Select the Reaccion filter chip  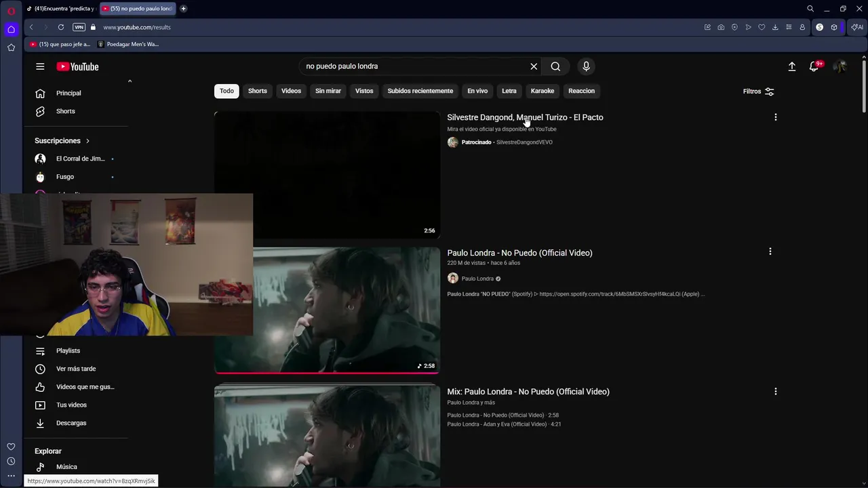point(581,91)
